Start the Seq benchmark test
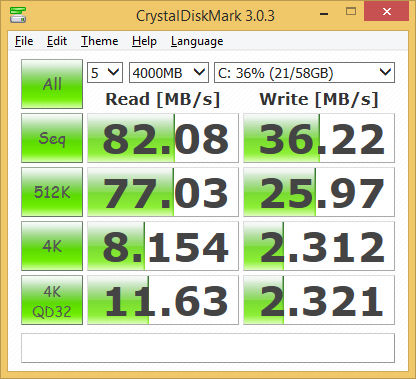The height and width of the screenshot is (379, 416). pyautogui.click(x=52, y=138)
